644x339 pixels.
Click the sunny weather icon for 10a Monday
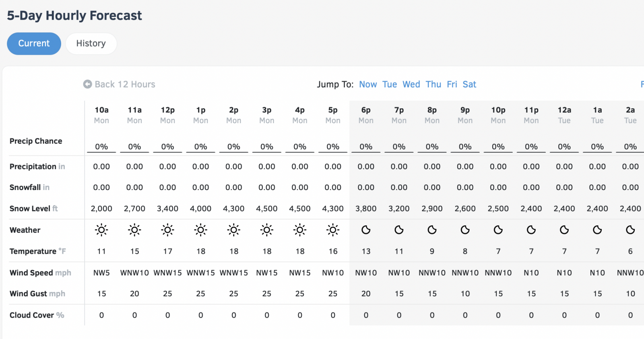click(x=101, y=230)
